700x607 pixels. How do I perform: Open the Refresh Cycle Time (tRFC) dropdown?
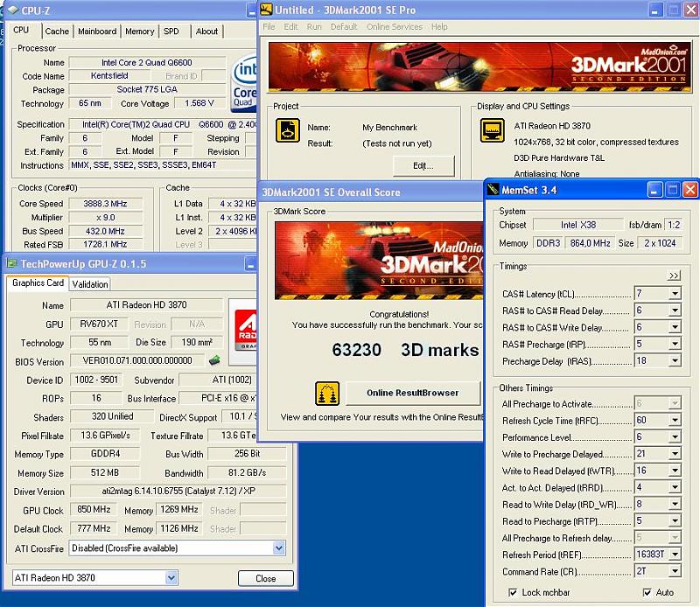(675, 420)
